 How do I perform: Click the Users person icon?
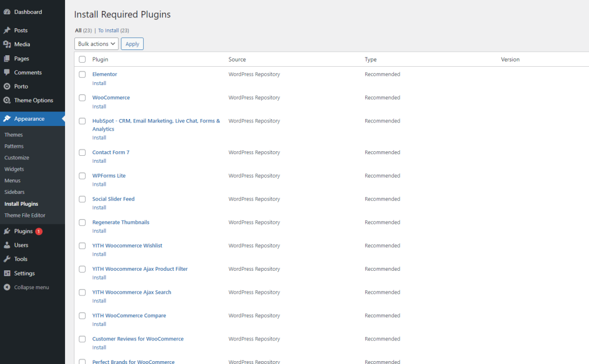pyautogui.click(x=7, y=245)
